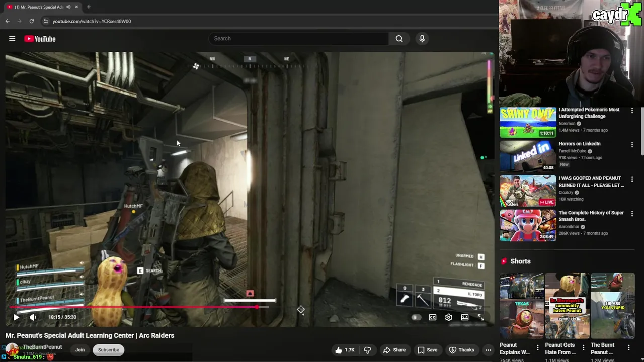
Task: Open the YouTube hamburger guide menu
Action: (12, 39)
